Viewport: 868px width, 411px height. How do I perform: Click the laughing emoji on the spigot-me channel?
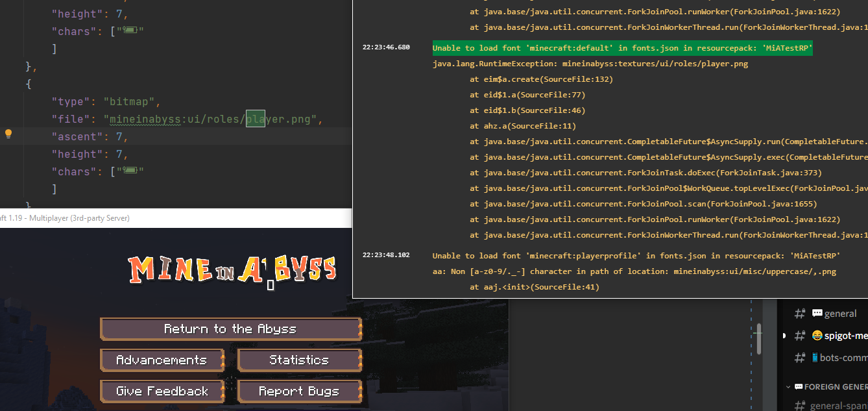click(817, 336)
